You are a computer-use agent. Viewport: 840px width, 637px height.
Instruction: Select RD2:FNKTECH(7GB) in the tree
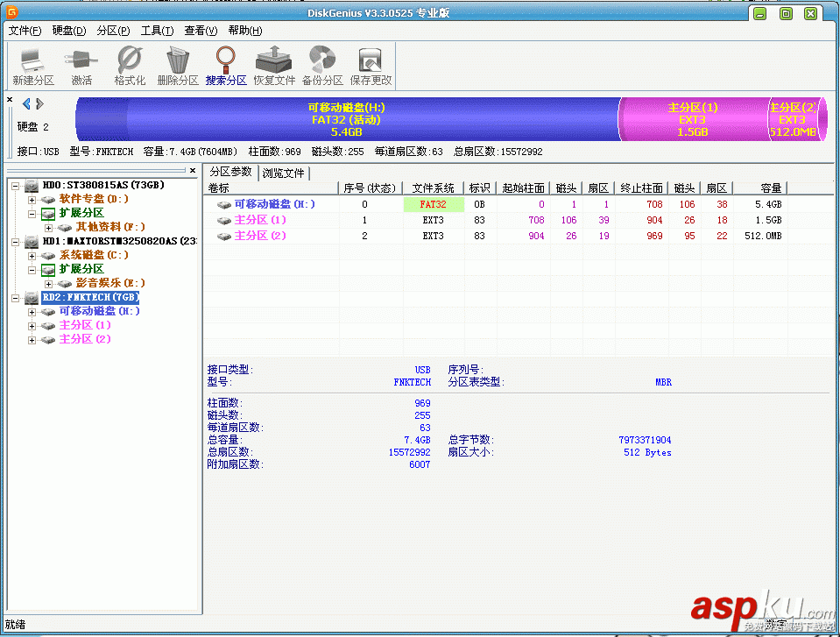90,297
